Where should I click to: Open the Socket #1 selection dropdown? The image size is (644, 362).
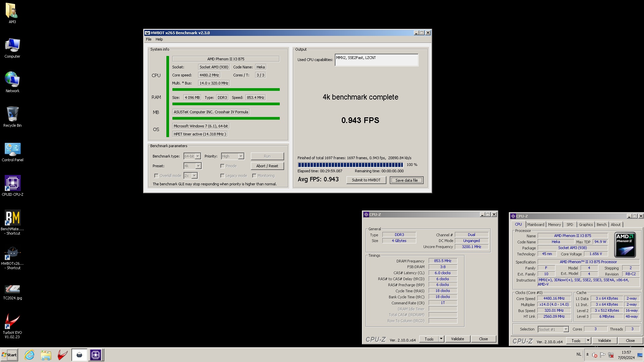tap(553, 329)
